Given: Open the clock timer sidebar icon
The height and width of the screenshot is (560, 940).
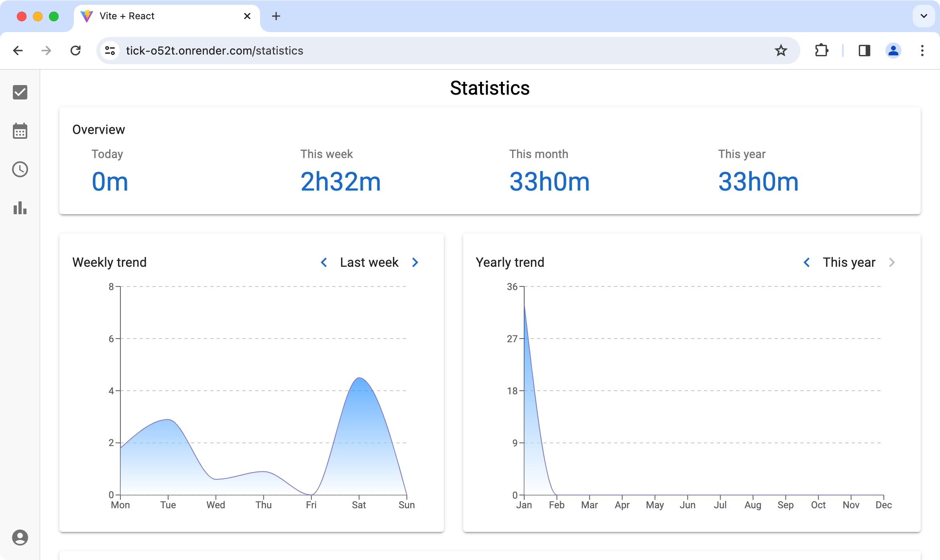Looking at the screenshot, I should pos(20,169).
